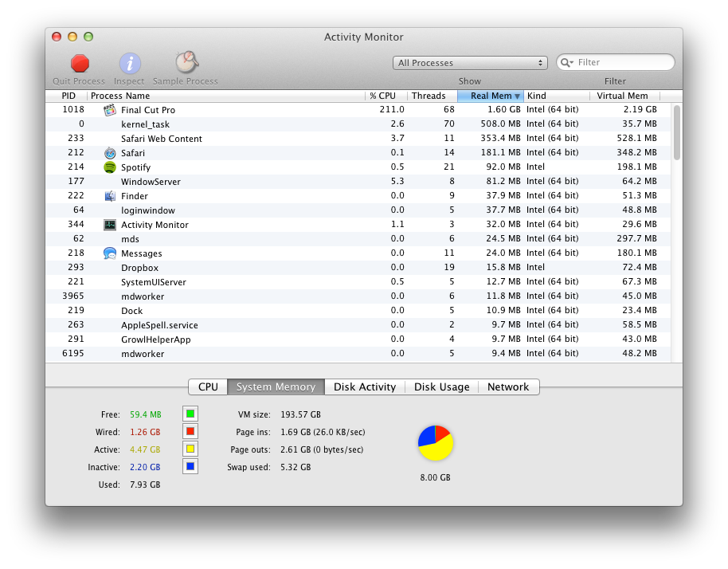Select the Activity Monitor row icon
Screen dimensions: 728x569
point(110,225)
